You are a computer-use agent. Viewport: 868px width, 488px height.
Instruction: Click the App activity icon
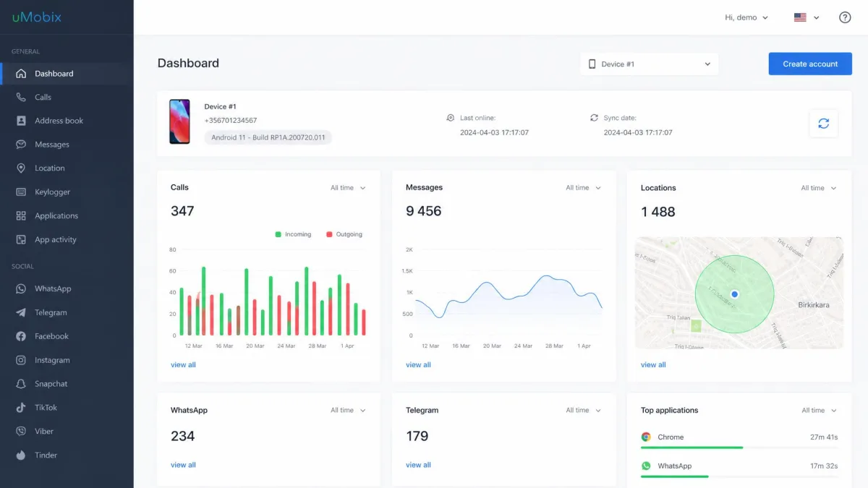tap(20, 239)
